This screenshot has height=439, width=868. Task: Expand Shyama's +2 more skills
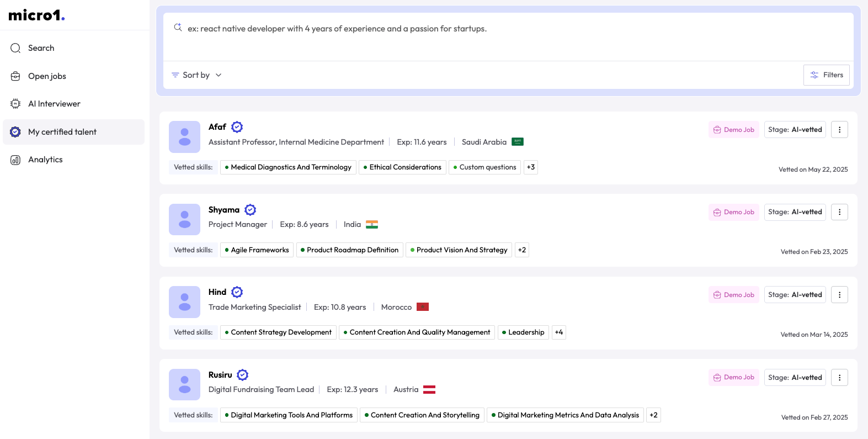[x=522, y=250]
